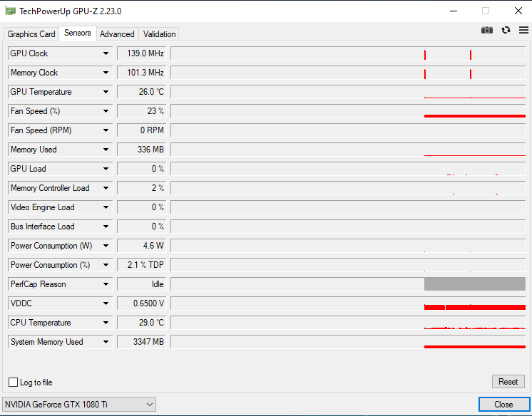Click the Reset button
This screenshot has height=416, width=532.
point(508,381)
